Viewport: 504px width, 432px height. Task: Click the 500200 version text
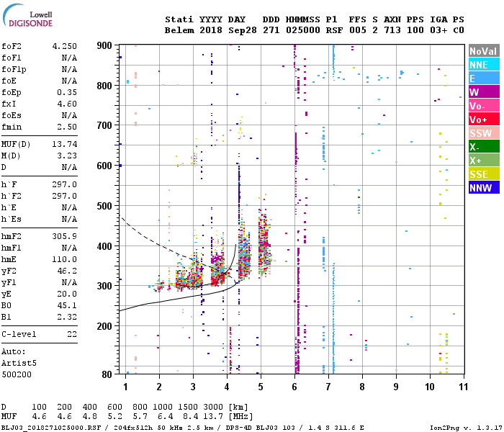click(17, 375)
